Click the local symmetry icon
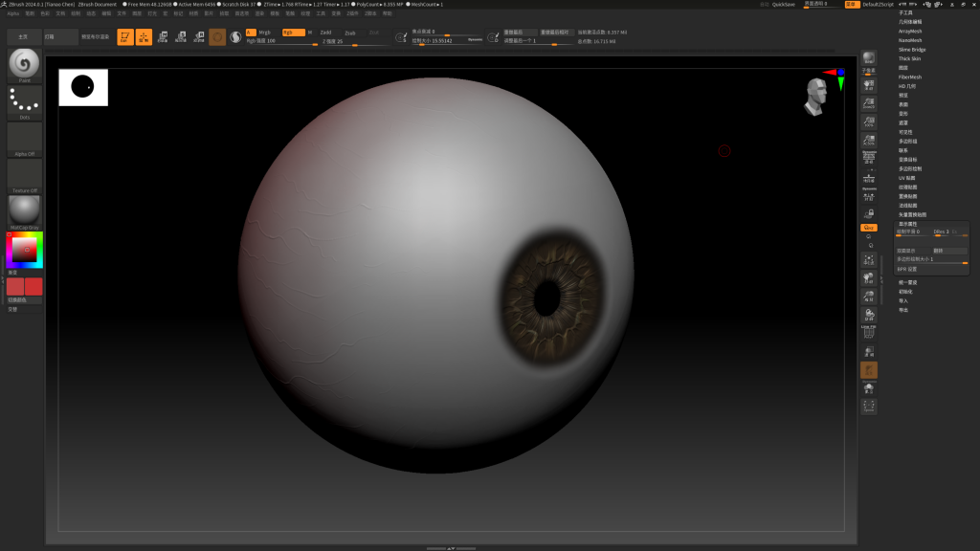Image resolution: width=980 pixels, height=551 pixels. tap(869, 195)
